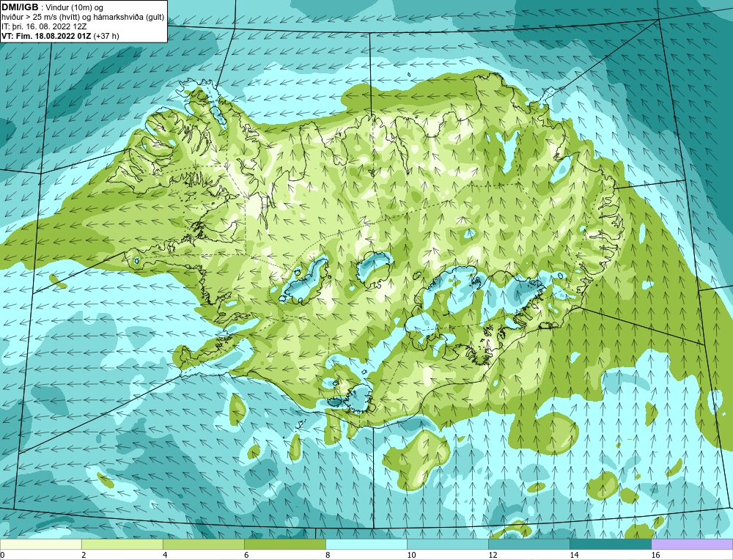Click the legend scale value '8'
This screenshot has width=733, height=560.
328,555
